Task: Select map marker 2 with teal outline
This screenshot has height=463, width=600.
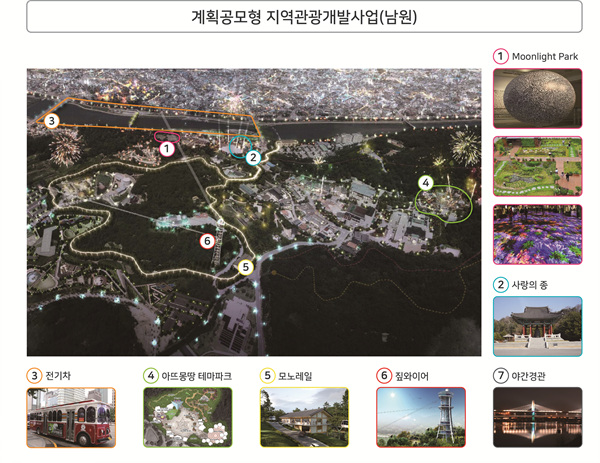Action: pyautogui.click(x=254, y=157)
